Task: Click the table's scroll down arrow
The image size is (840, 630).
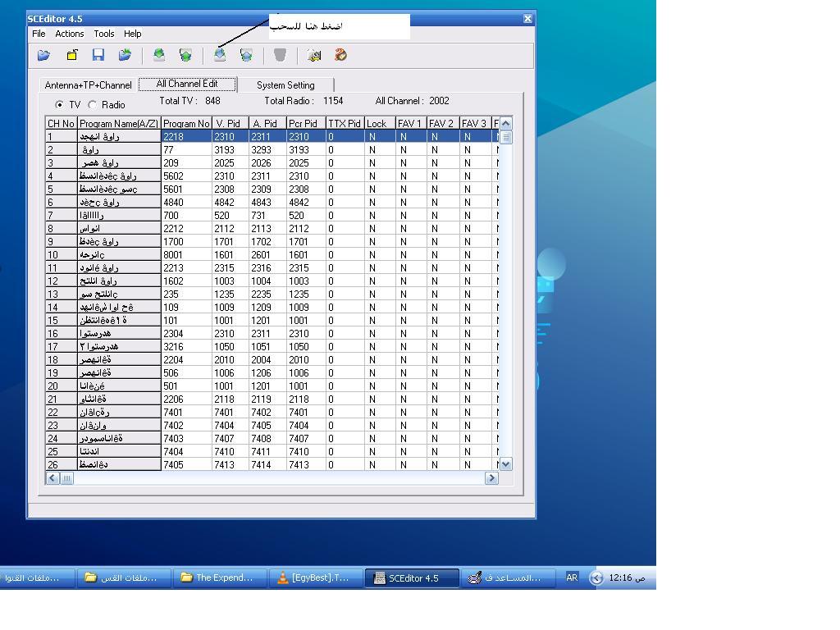Action: click(505, 464)
